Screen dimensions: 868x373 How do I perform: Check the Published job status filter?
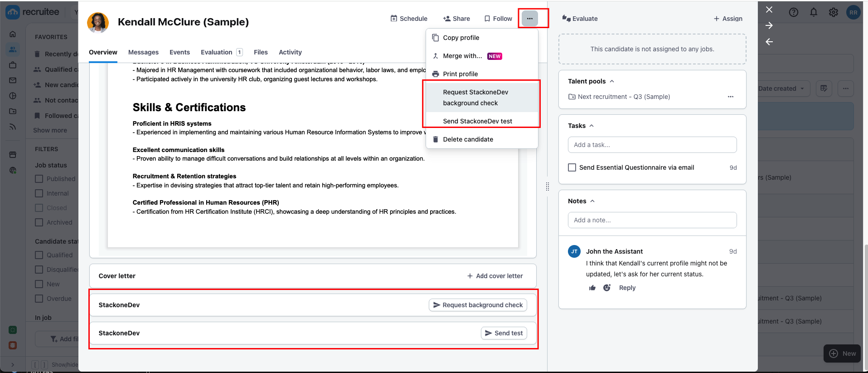click(39, 179)
